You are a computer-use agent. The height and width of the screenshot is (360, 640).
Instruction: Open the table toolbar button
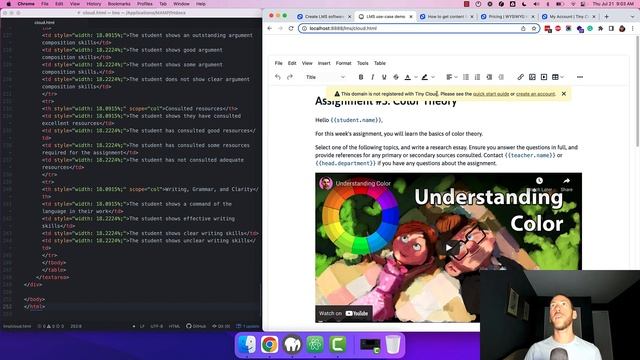tap(555, 77)
